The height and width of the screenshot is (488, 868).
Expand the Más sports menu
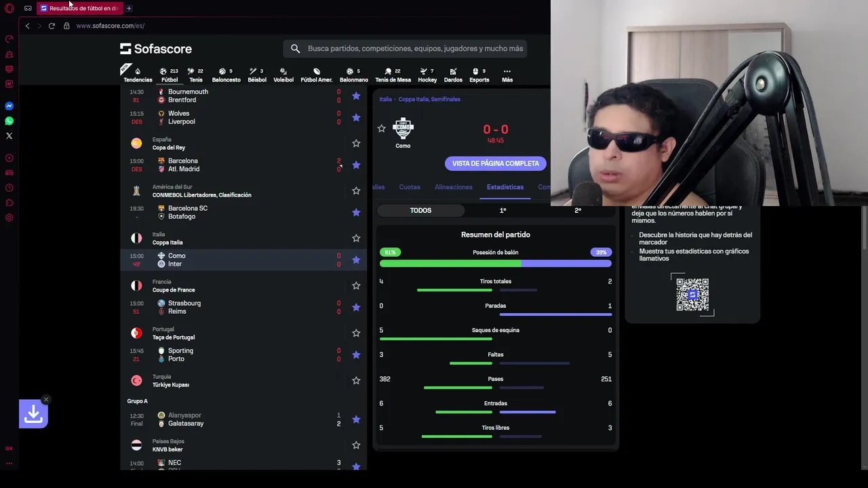[x=507, y=75]
